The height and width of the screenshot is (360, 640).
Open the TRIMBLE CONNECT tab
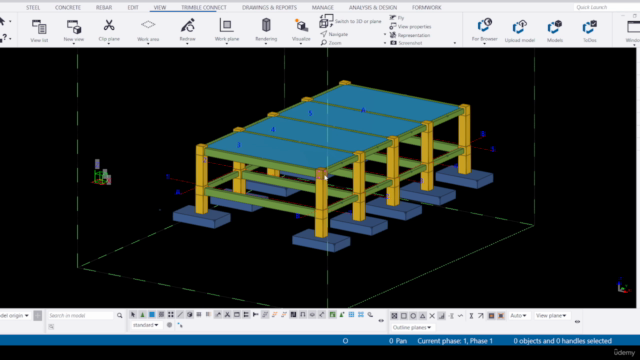(204, 7)
